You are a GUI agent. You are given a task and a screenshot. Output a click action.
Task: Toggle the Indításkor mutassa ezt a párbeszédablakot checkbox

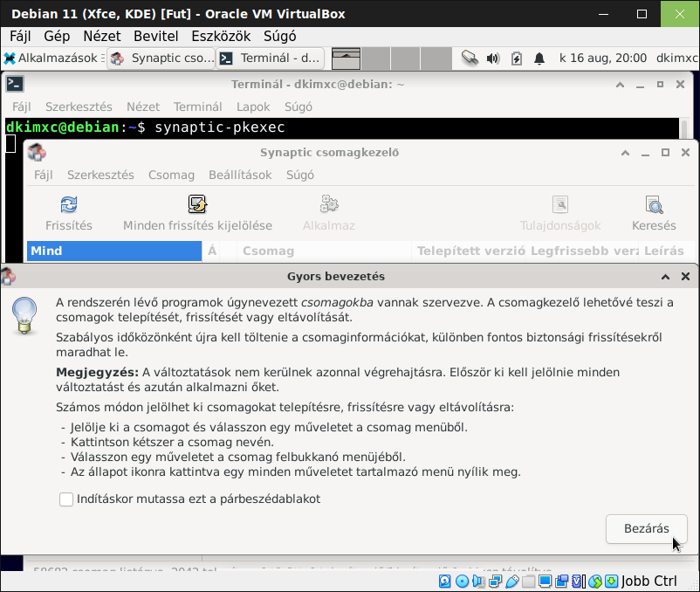[x=66, y=499]
